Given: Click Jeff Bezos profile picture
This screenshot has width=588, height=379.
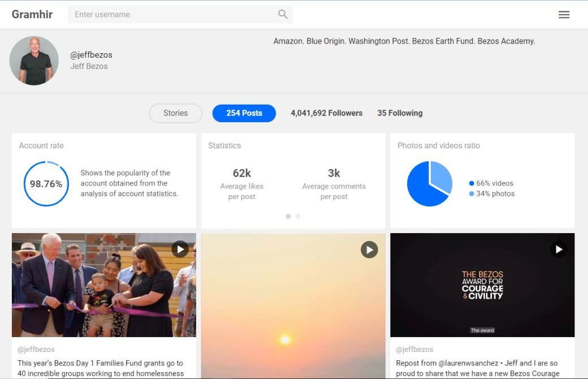Looking at the screenshot, I should coord(34,61).
